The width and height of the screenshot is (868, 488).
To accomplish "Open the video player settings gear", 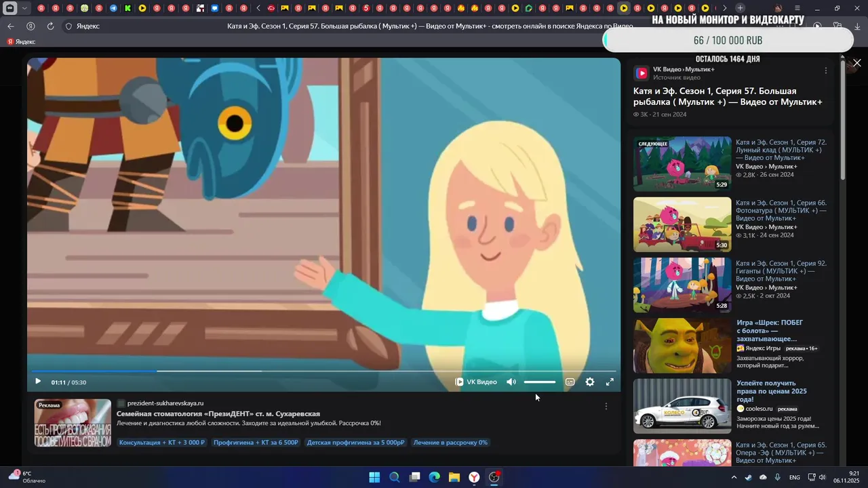I will click(x=590, y=382).
